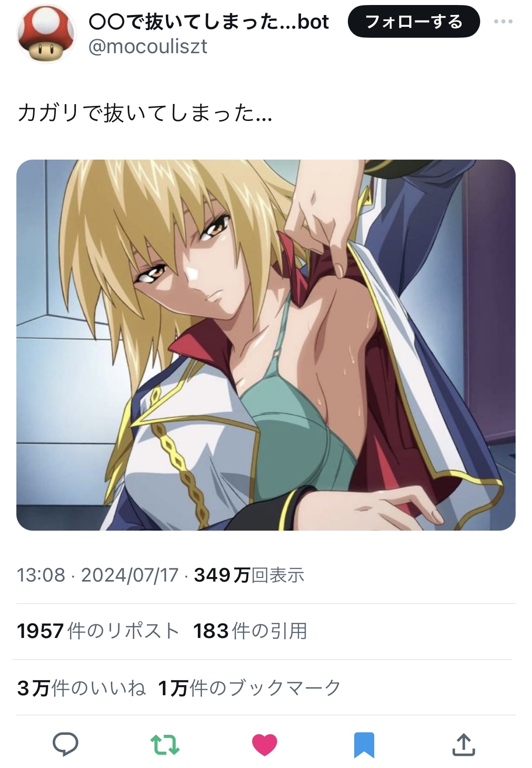Click the リポスト label text
This screenshot has width=532, height=768.
(x=142, y=631)
